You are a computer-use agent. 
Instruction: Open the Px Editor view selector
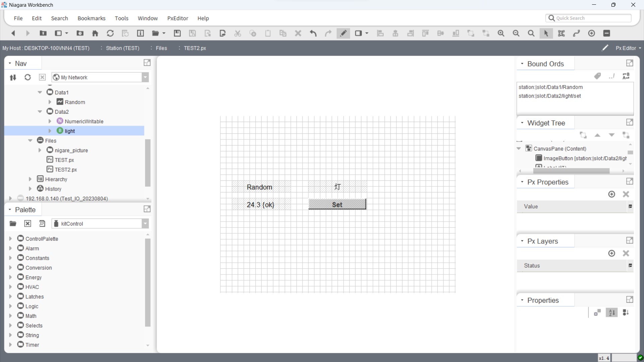pos(628,48)
